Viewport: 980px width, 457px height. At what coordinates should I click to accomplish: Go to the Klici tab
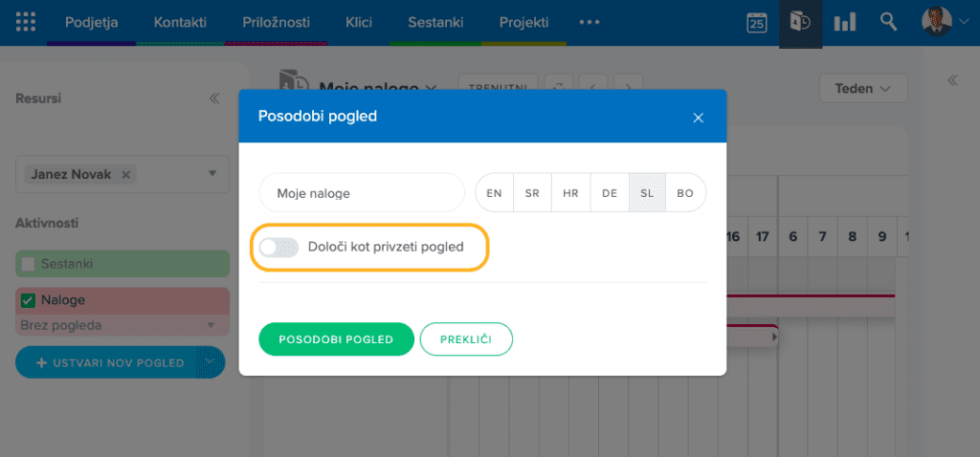(x=359, y=23)
